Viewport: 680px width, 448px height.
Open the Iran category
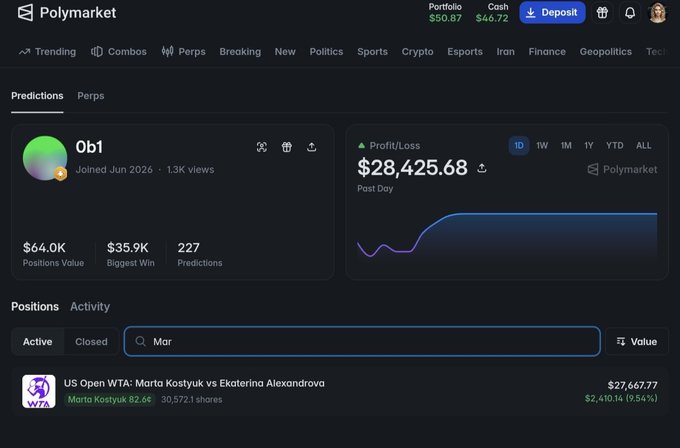point(506,52)
